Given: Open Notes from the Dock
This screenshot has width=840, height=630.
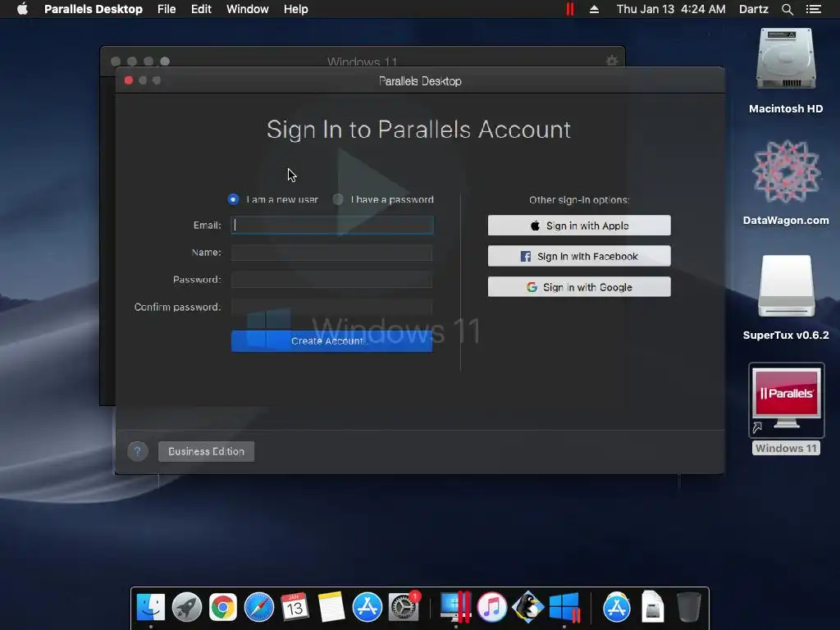Looking at the screenshot, I should coord(331,608).
